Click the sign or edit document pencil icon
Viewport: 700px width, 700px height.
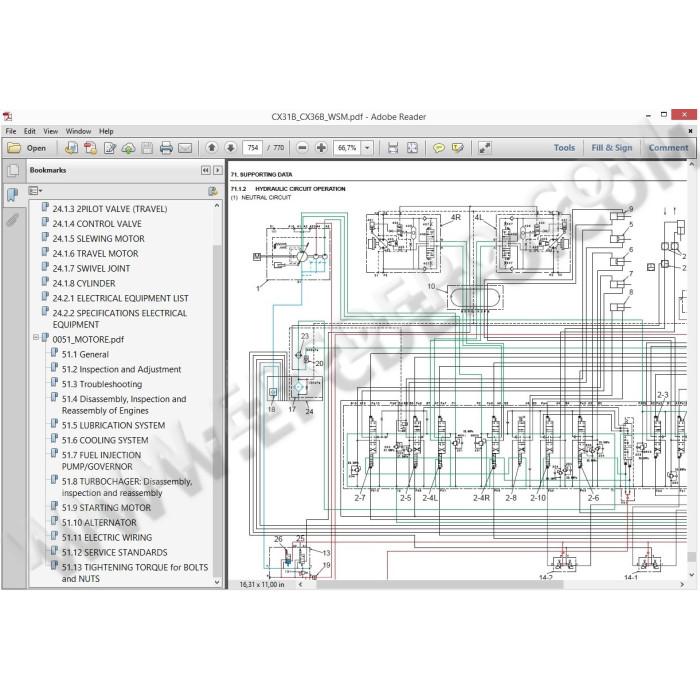point(109,148)
